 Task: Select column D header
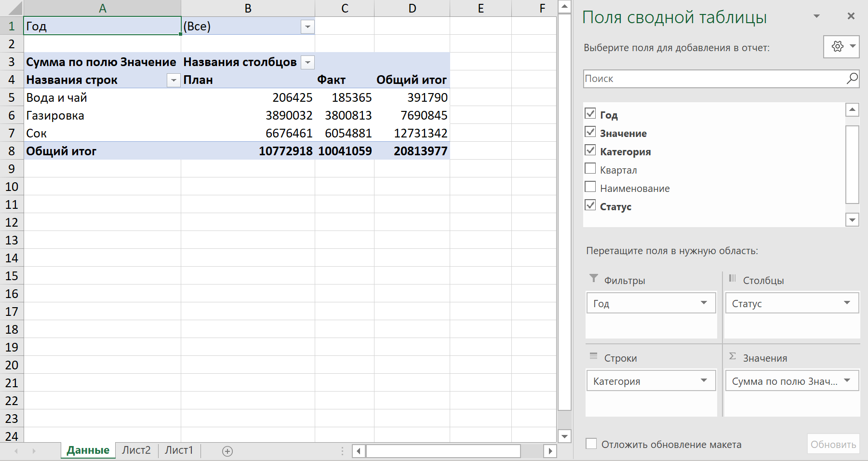click(412, 8)
